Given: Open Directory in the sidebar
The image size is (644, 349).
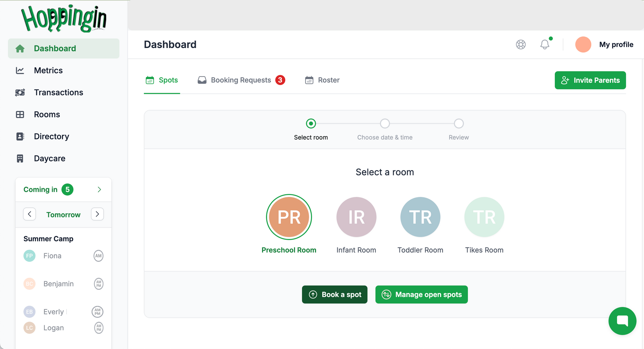Looking at the screenshot, I should (52, 136).
